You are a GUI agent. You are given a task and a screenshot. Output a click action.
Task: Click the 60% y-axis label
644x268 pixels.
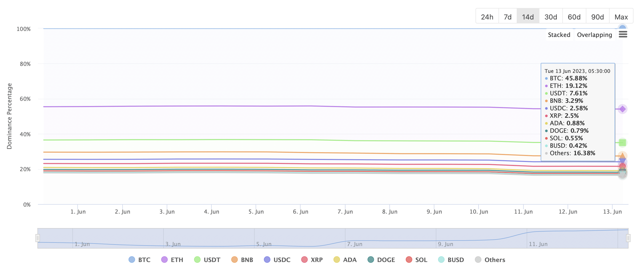pyautogui.click(x=25, y=99)
